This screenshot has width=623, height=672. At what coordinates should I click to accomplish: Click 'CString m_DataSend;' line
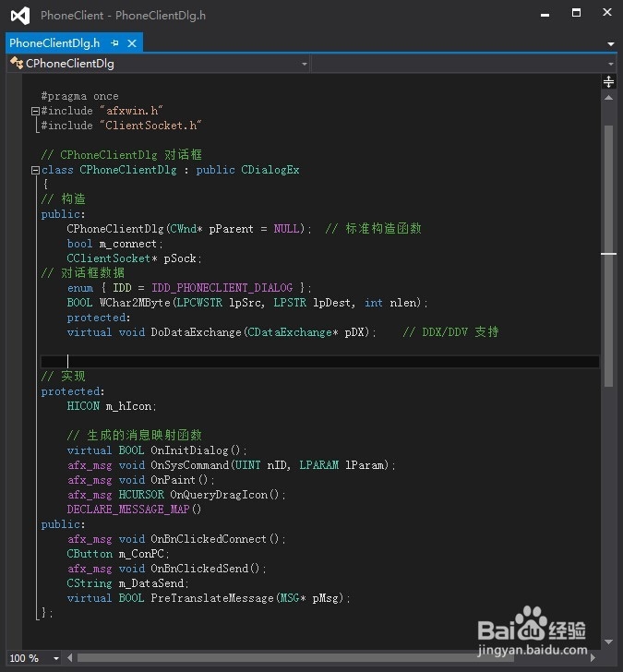(127, 583)
